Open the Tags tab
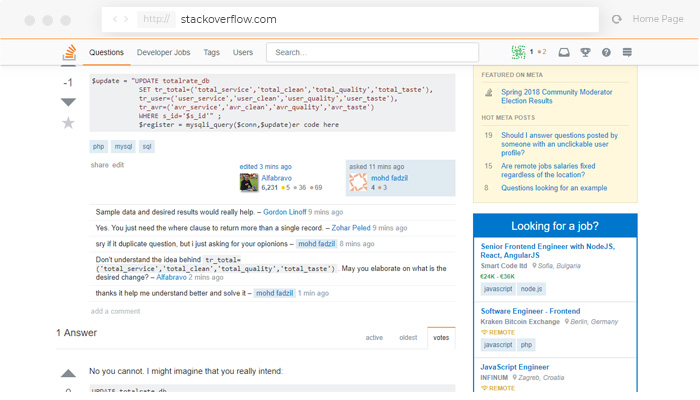This screenshot has width=700, height=400. pos(212,52)
